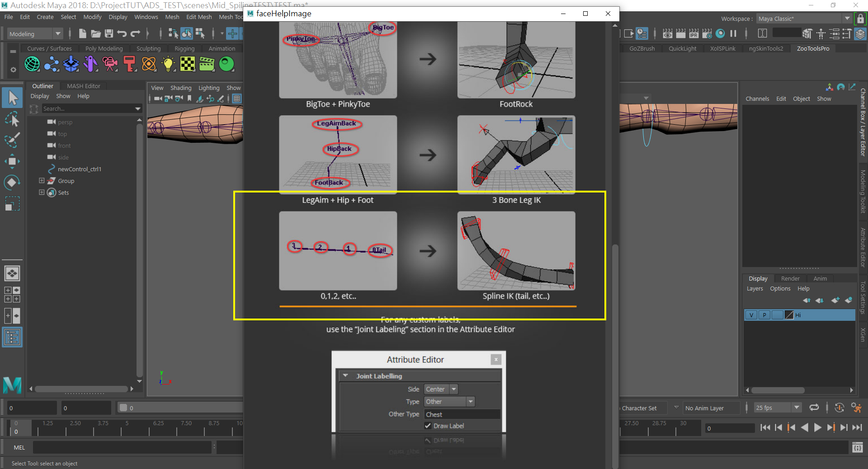The width and height of the screenshot is (868, 469).
Task: Open the Mesh menu in the menu bar
Action: pos(172,17)
